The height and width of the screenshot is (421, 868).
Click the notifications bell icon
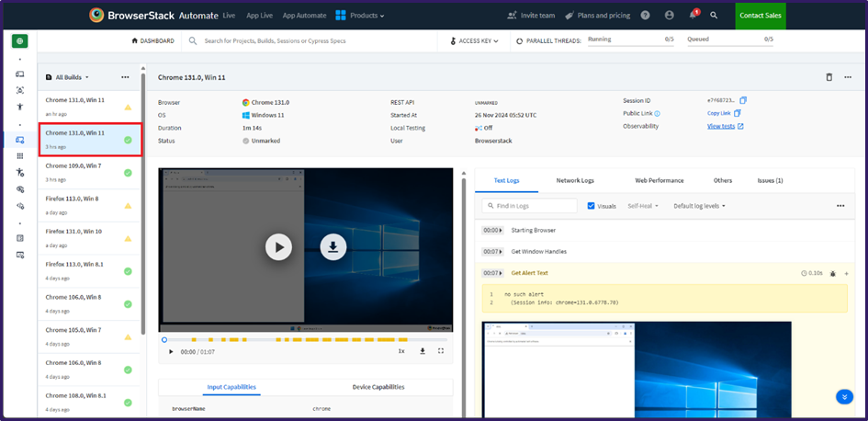(693, 16)
